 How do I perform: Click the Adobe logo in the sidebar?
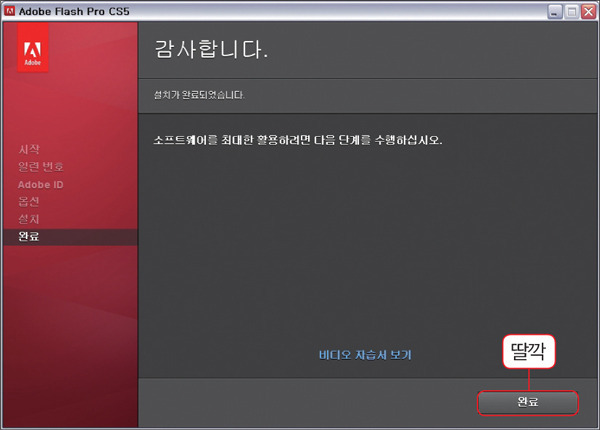[33, 47]
